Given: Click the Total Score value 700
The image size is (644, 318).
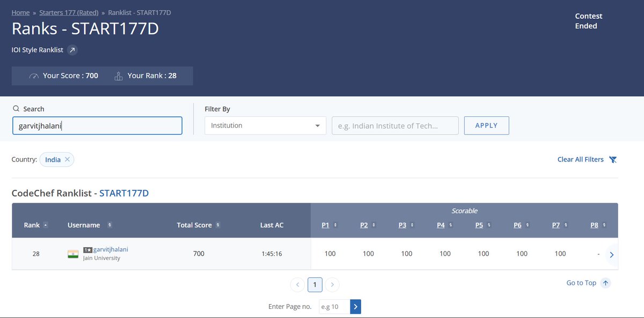Looking at the screenshot, I should coord(199,254).
